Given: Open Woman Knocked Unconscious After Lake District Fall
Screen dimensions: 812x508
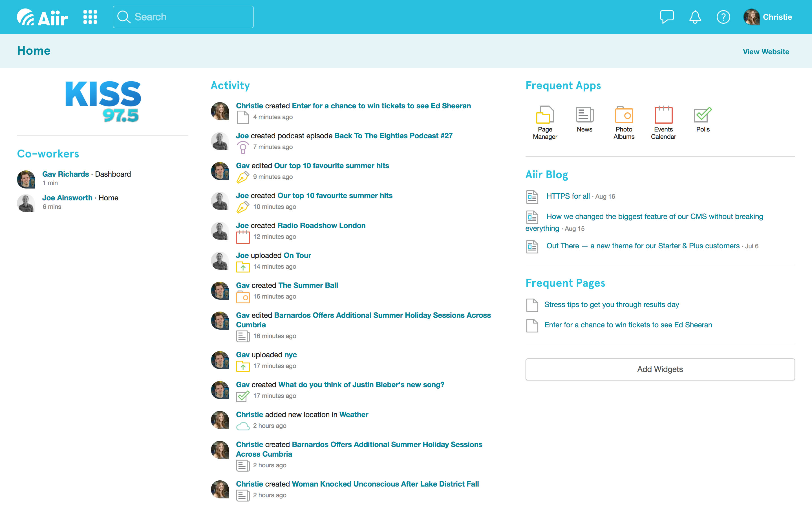Looking at the screenshot, I should coord(385,484).
